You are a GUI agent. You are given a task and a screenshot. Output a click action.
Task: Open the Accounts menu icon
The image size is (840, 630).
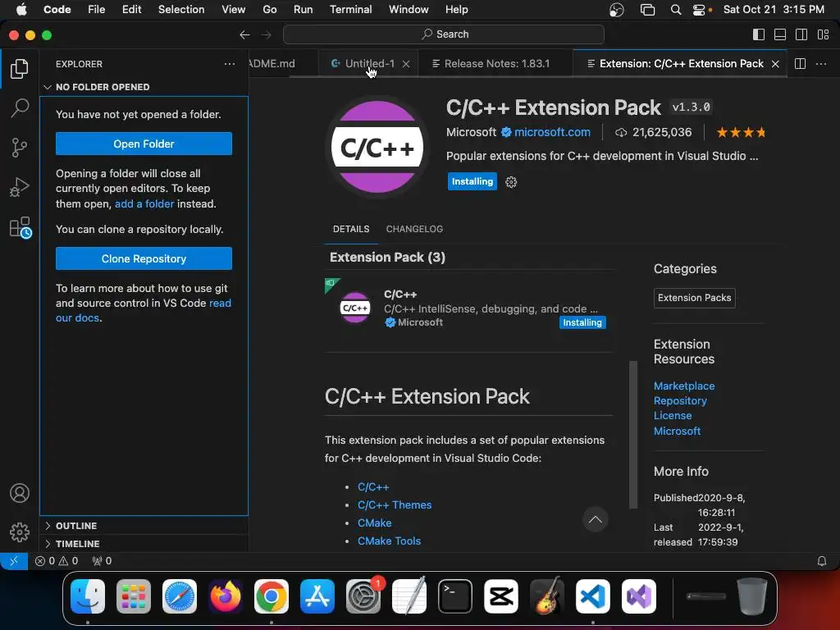point(20,493)
